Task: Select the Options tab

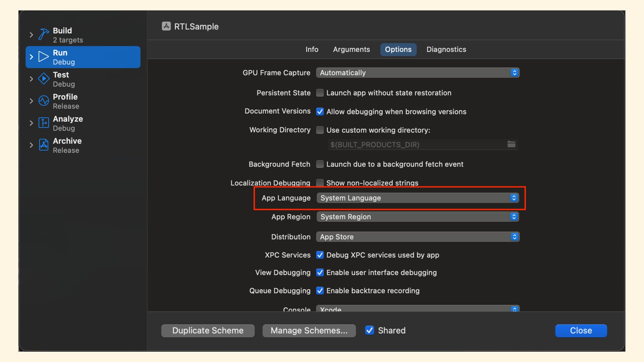Action: pos(398,49)
